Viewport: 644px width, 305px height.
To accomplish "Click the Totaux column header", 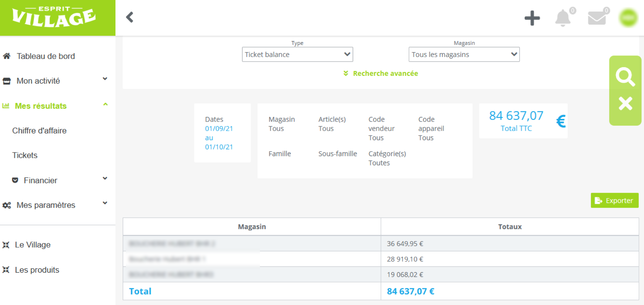I will 509,227.
